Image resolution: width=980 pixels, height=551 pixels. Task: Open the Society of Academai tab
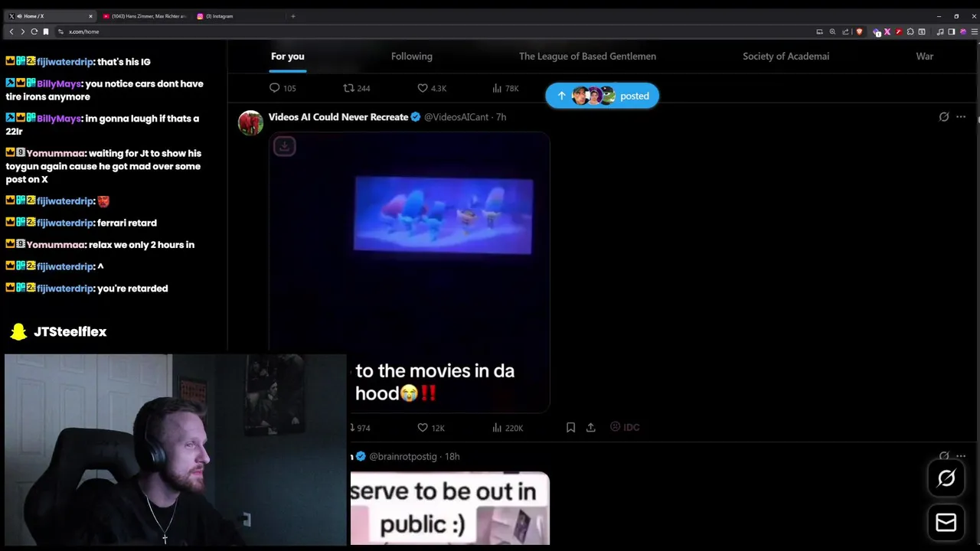[x=786, y=56]
